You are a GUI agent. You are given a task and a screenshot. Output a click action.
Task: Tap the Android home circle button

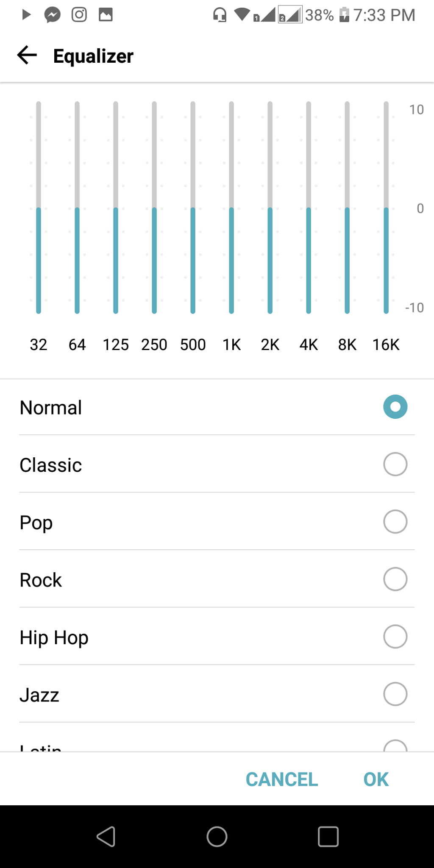coord(217,837)
